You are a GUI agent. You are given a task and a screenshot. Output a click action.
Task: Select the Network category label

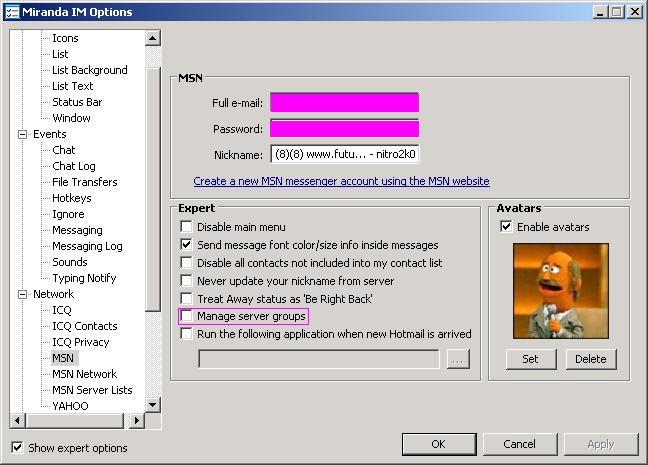coord(53,294)
